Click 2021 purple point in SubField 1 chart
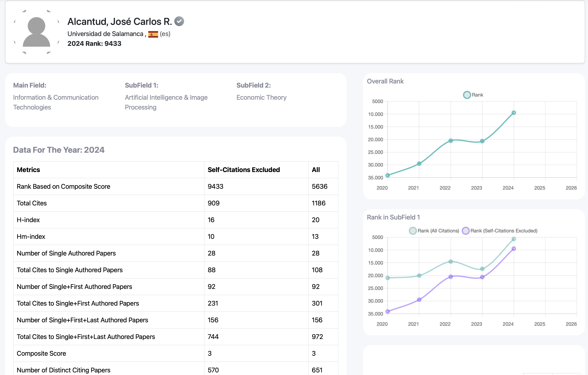 (419, 300)
